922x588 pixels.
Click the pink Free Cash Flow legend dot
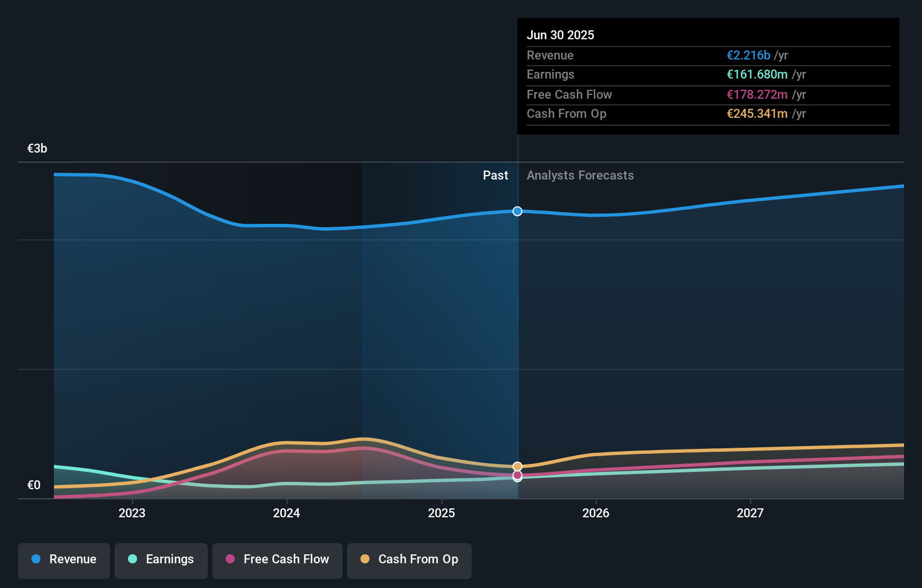pyautogui.click(x=231, y=559)
